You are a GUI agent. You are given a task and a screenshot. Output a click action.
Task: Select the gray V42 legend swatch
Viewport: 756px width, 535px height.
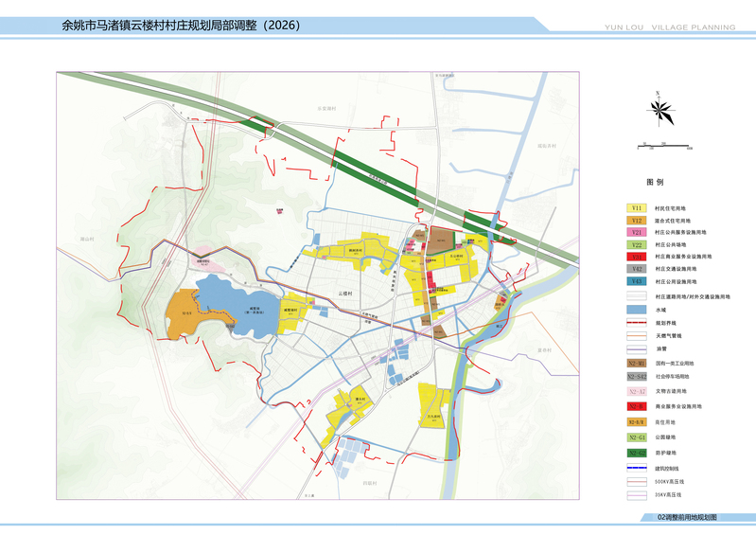[637, 269]
